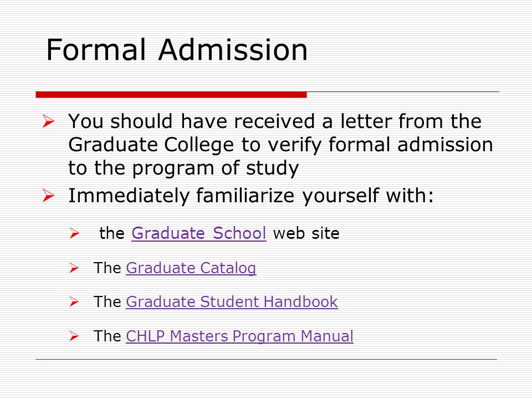Open the Graduate Student Handbook link
Image resolution: width=532 pixels, height=399 pixels.
[232, 301]
